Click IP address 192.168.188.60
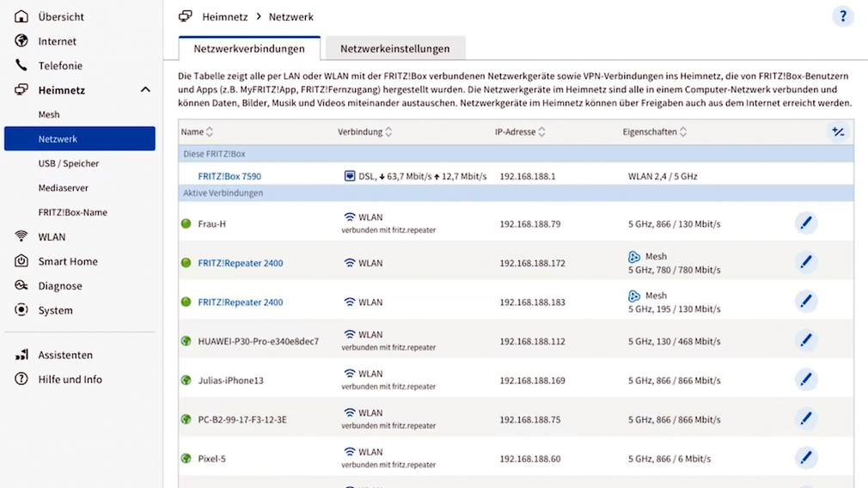 529,459
